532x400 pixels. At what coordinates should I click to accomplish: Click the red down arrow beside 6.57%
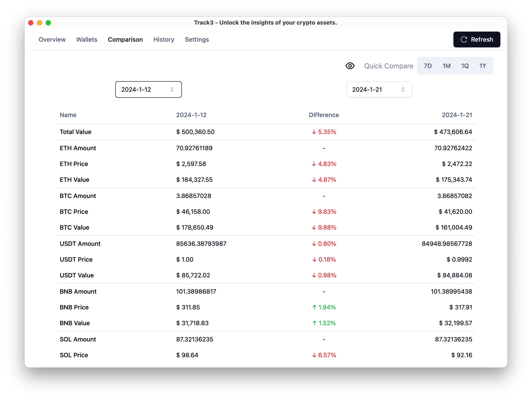coord(314,355)
